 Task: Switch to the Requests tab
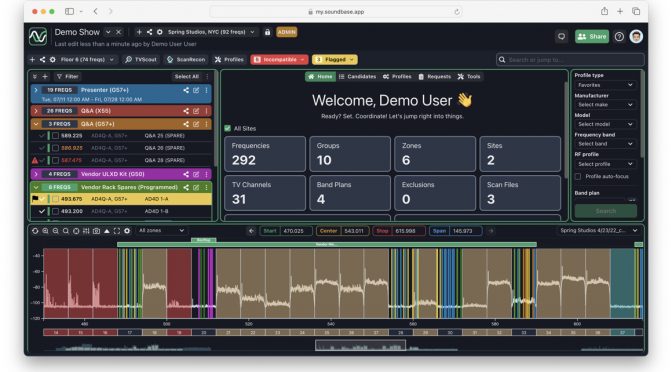[x=435, y=76]
